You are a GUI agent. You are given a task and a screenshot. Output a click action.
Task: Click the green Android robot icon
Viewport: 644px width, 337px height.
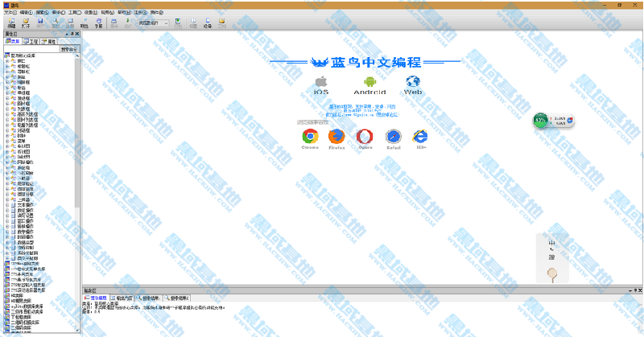coord(369,82)
